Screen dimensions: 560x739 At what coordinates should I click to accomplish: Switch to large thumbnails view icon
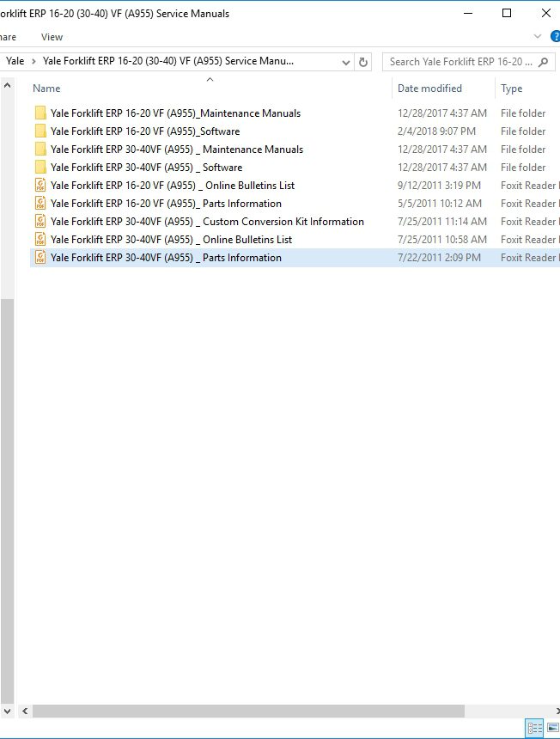[552, 728]
